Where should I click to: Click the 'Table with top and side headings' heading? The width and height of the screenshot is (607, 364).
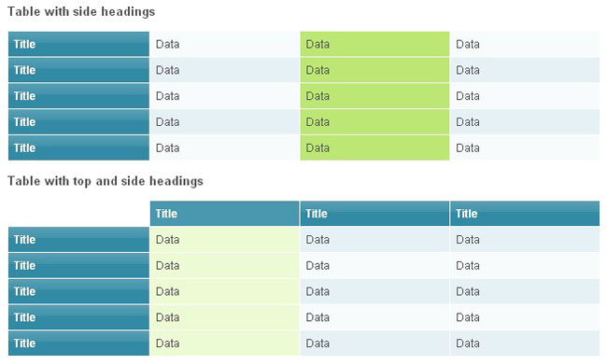coord(106,181)
